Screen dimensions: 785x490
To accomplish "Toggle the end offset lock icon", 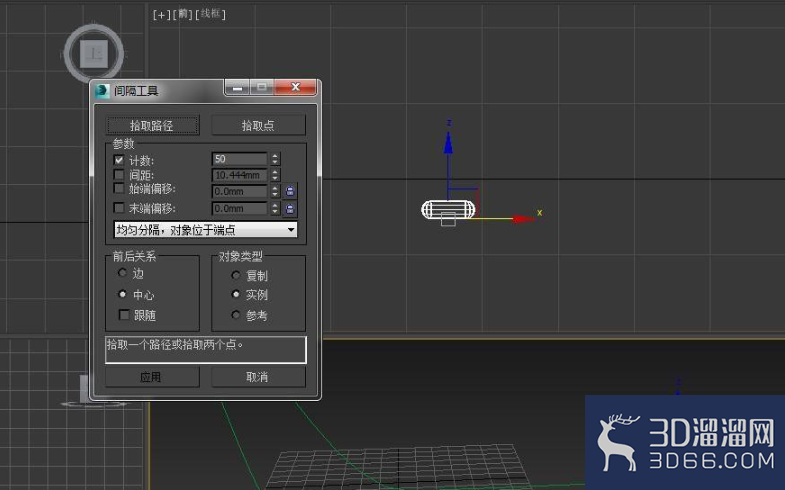I will [290, 209].
